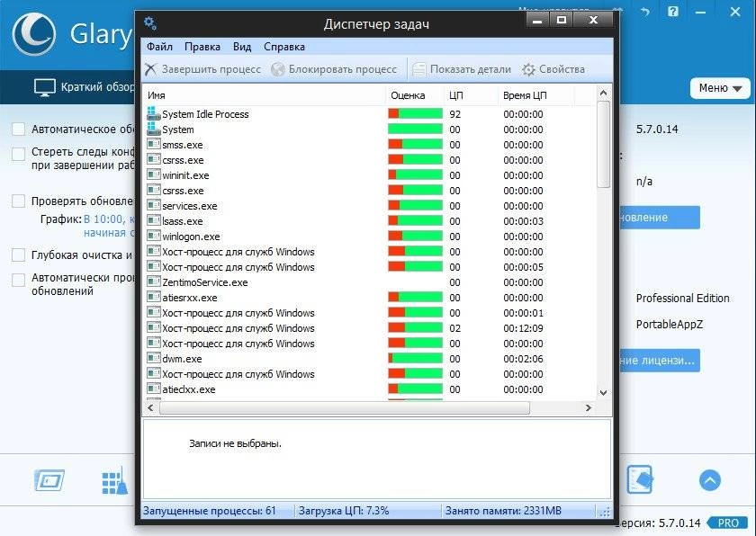Sort by Время ЦП column header
The image size is (756, 536).
point(535,95)
